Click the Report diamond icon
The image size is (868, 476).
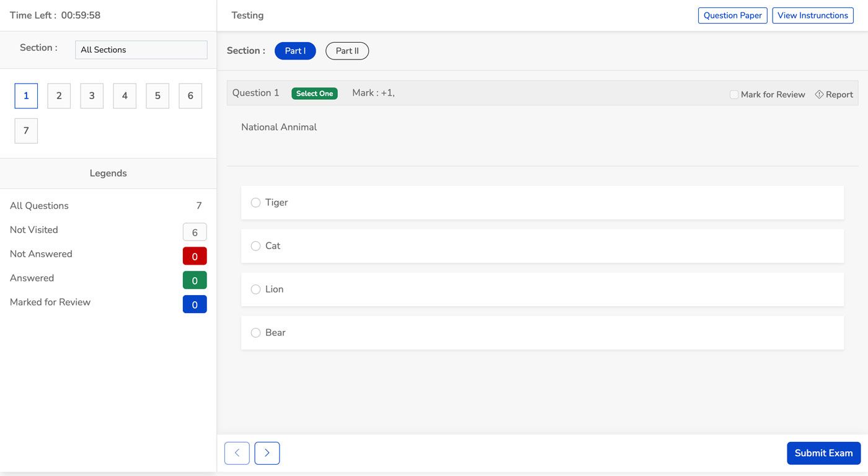click(x=819, y=94)
